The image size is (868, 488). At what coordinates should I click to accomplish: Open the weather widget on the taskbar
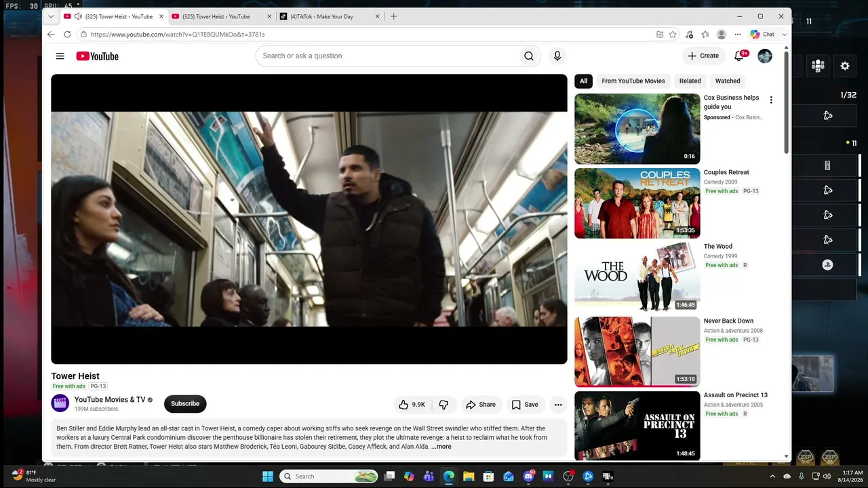click(x=34, y=476)
